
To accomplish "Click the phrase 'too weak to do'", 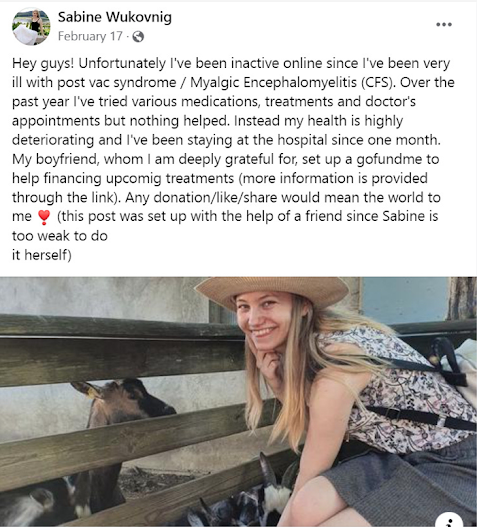I will (60, 236).
